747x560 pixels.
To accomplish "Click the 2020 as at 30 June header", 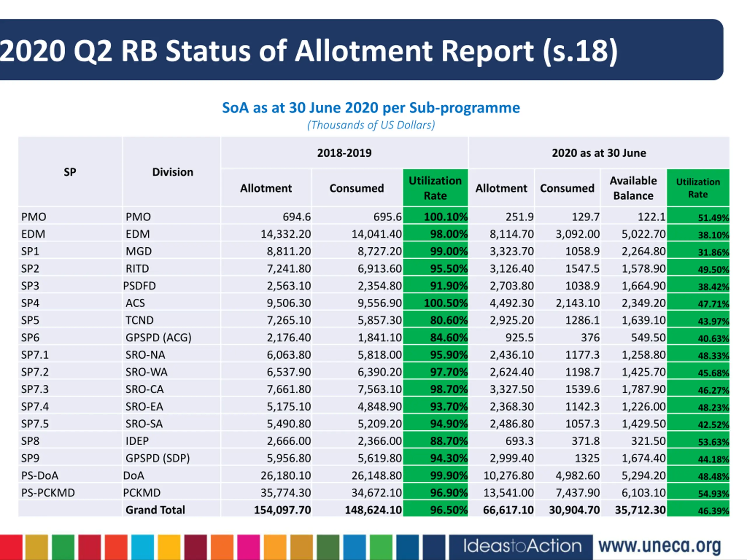I will click(x=599, y=153).
